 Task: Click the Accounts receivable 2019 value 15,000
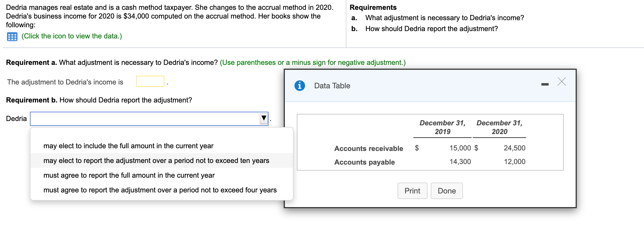[460, 148]
